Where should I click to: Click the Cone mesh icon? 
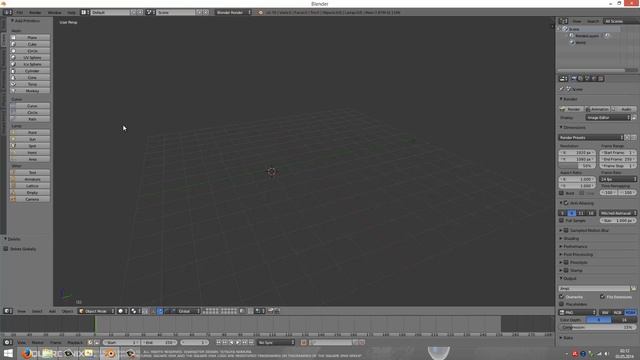[x=13, y=78]
